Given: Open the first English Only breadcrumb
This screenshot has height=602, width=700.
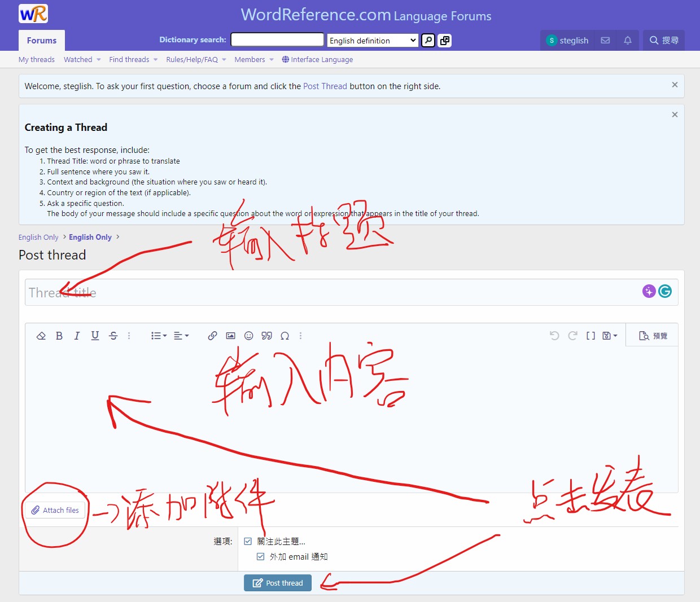Looking at the screenshot, I should [38, 238].
